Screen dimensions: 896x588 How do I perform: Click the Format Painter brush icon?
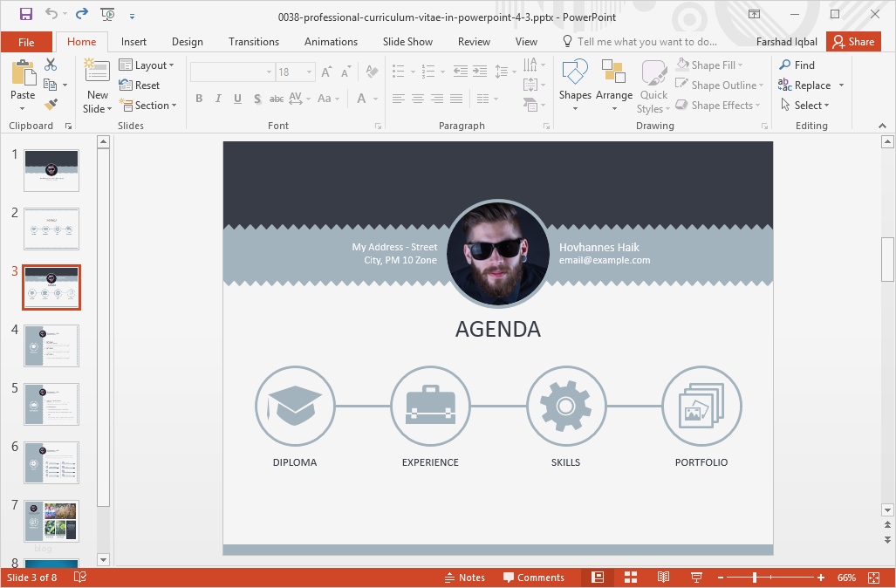51,105
